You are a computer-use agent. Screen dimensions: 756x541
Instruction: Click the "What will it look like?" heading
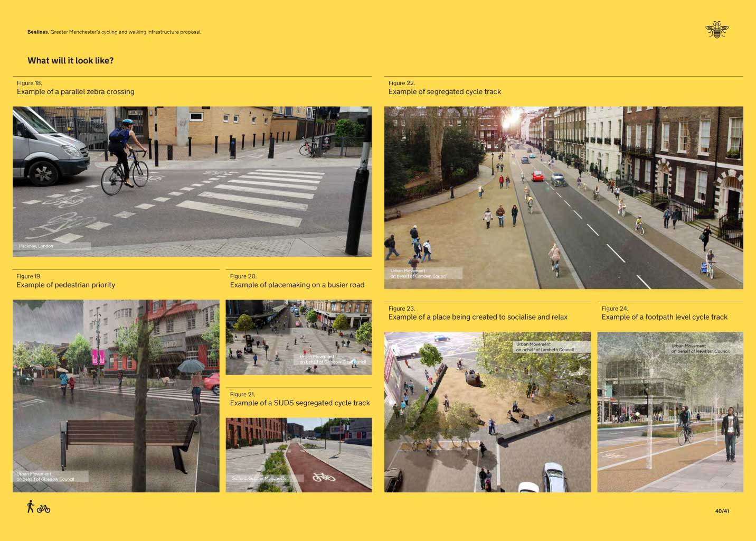pos(71,61)
